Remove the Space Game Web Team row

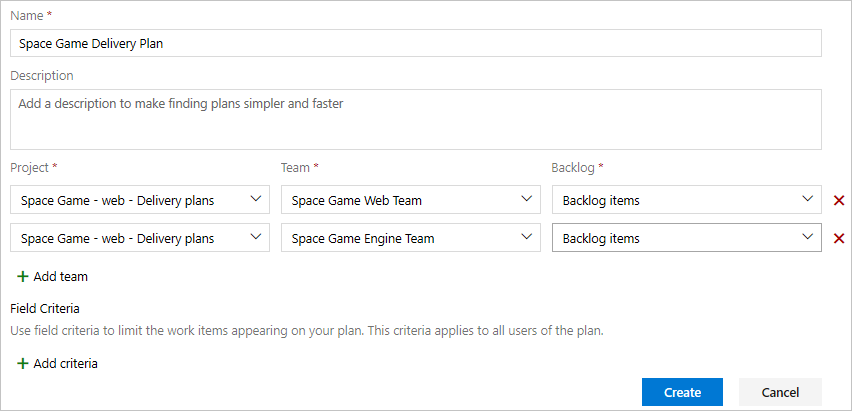(839, 200)
